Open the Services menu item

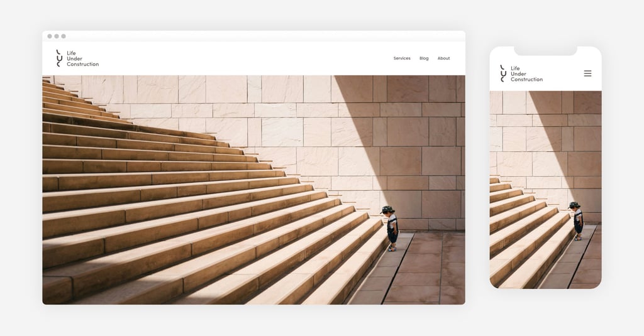point(402,58)
